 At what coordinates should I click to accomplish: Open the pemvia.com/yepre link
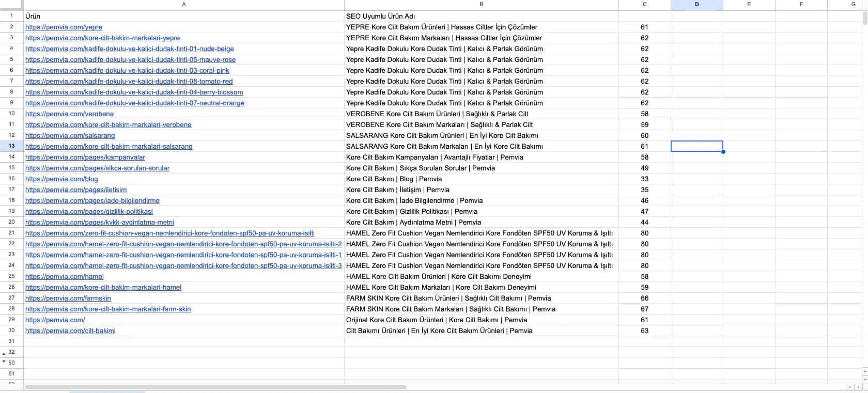[x=64, y=27]
